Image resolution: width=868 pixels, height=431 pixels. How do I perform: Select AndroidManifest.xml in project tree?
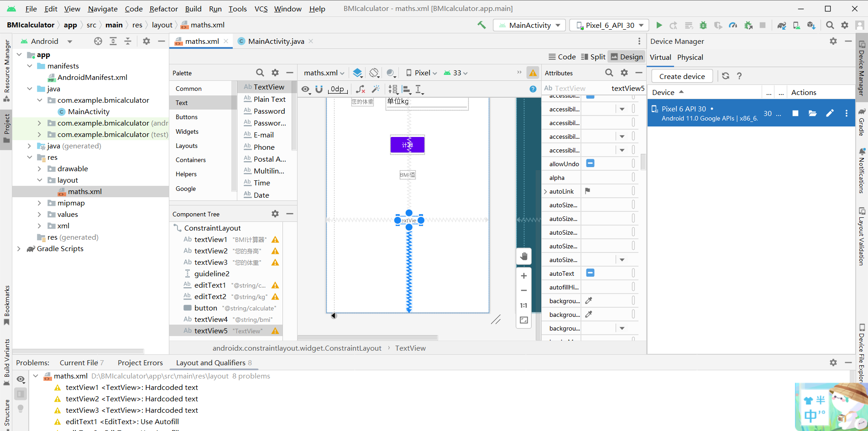[92, 77]
